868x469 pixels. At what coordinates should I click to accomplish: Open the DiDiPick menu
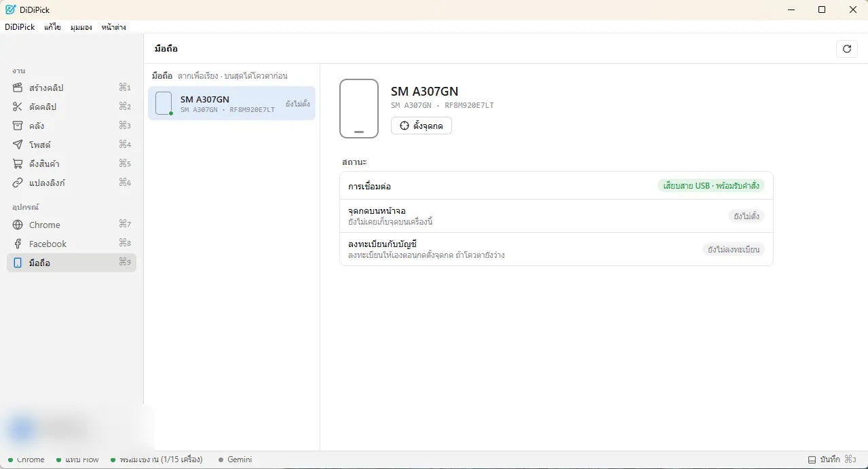20,27
